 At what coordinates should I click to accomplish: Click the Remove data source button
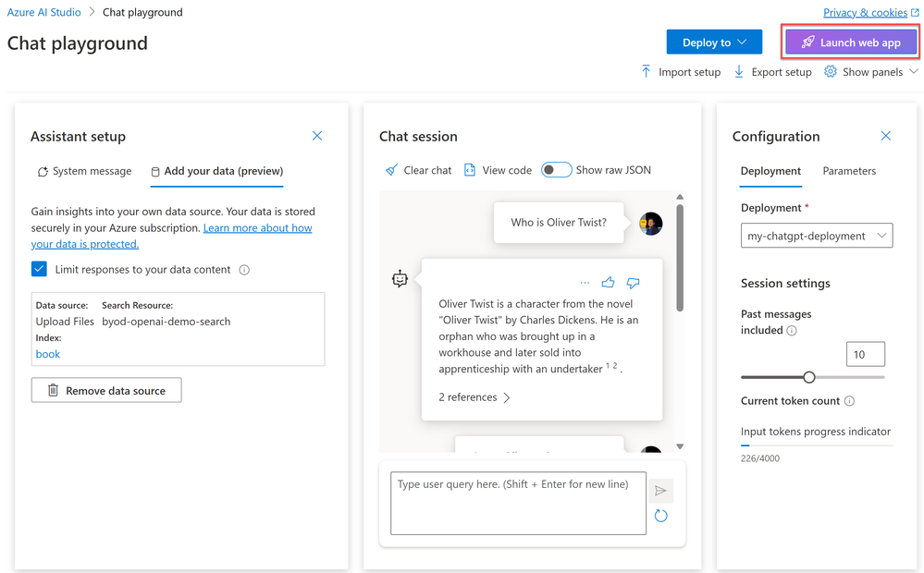click(106, 390)
